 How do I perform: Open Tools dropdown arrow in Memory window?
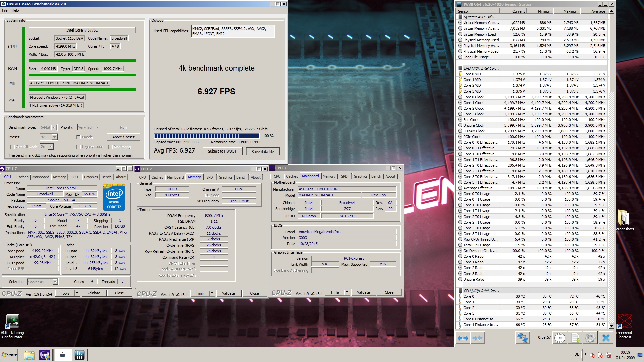[x=212, y=293]
